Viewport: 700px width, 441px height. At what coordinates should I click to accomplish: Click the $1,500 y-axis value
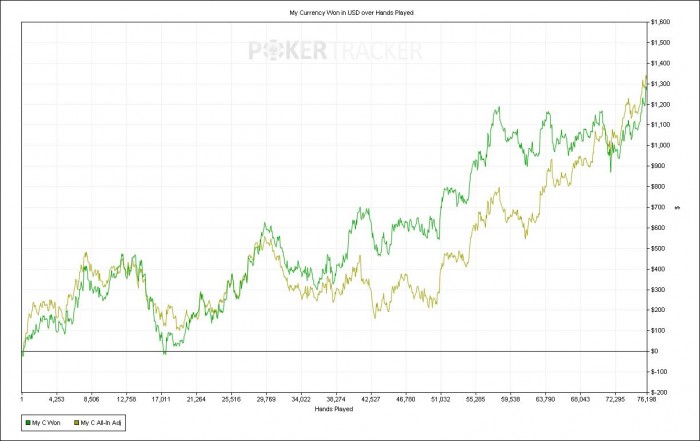[x=660, y=42]
